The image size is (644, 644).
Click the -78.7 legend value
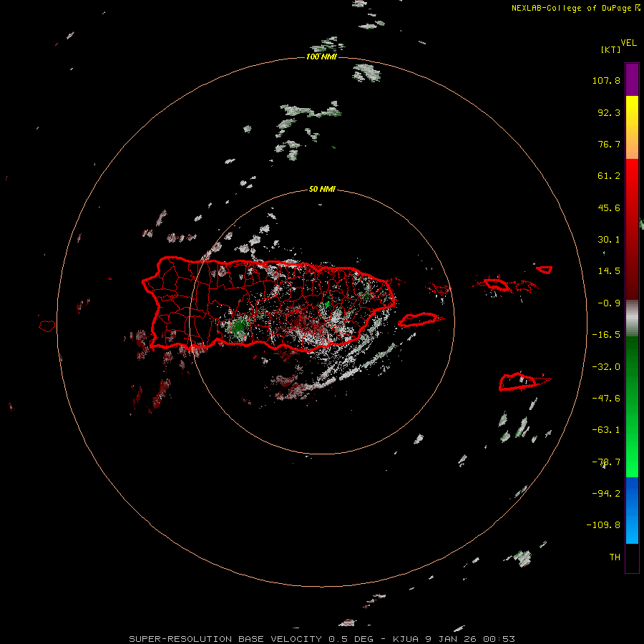[x=606, y=462]
